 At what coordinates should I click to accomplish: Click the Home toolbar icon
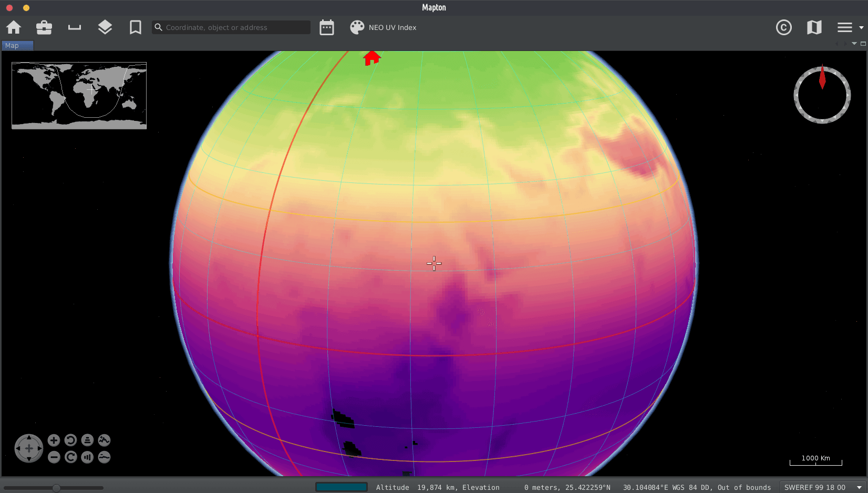point(14,27)
